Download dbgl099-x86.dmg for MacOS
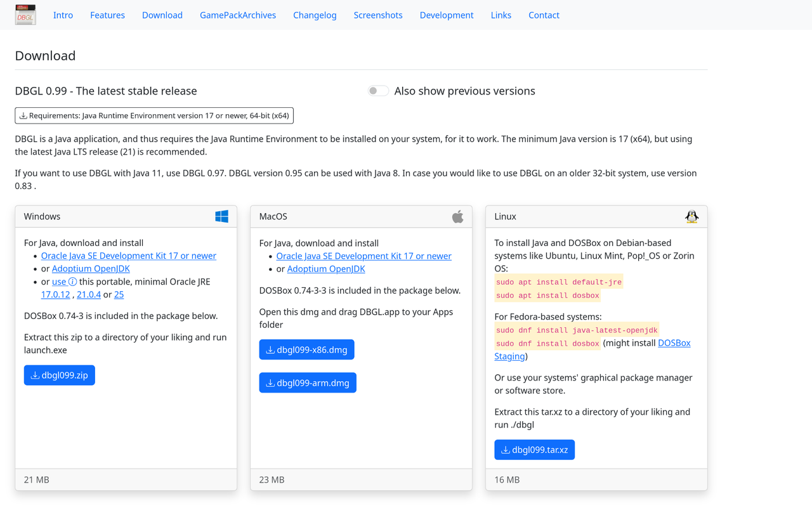Viewport: 812px width, 508px height. coord(307,350)
